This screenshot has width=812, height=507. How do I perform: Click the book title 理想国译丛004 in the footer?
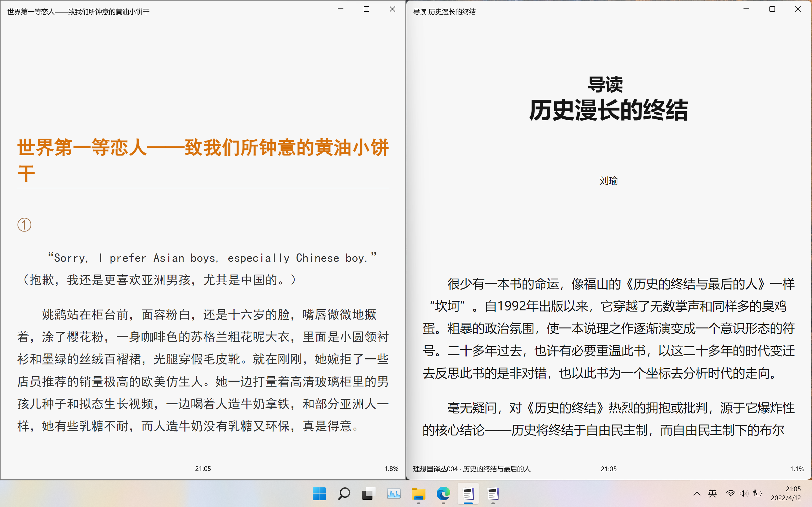click(x=471, y=469)
